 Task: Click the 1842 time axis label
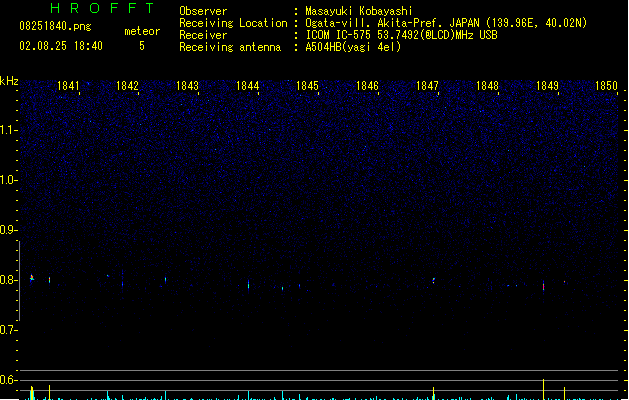tap(127, 85)
